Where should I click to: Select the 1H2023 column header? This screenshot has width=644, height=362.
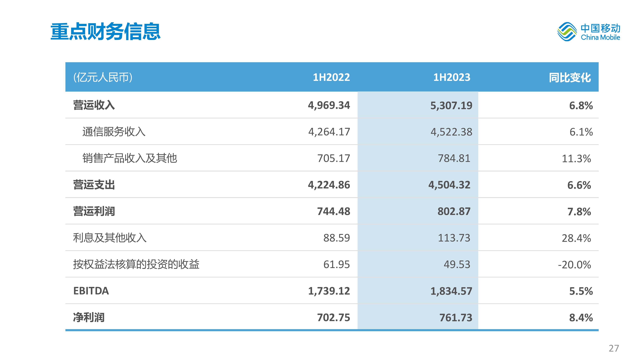point(452,77)
